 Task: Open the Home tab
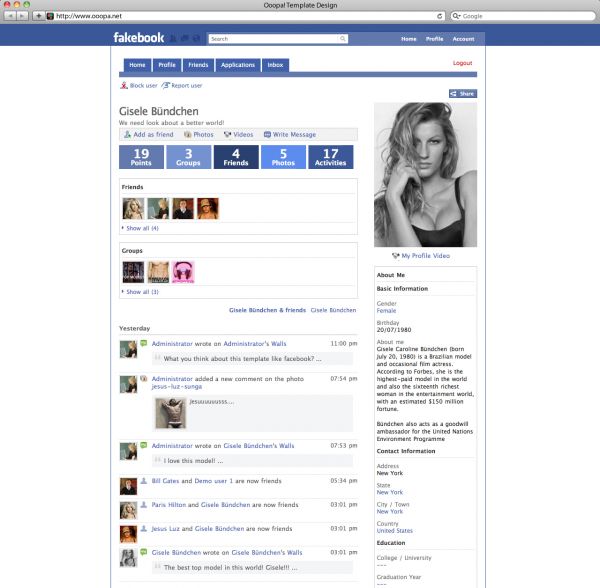[137, 65]
